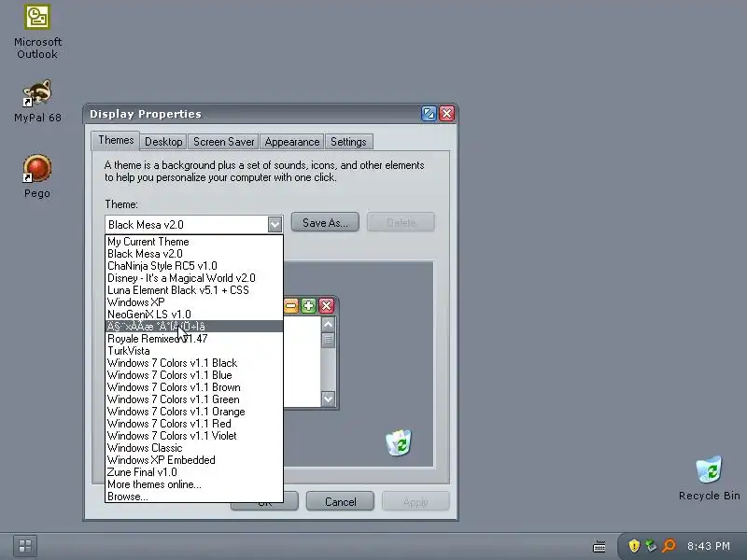Switch to the Themes tab
Image resolution: width=747 pixels, height=560 pixels.
click(116, 140)
